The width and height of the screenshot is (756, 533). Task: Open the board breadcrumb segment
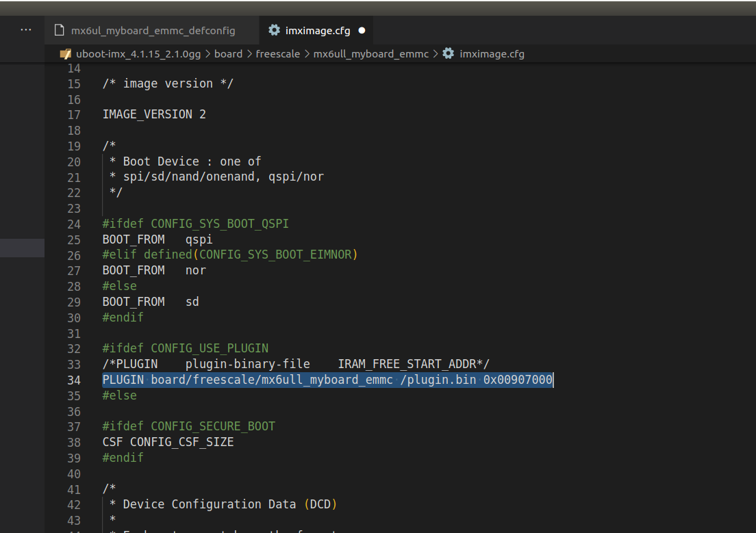228,54
